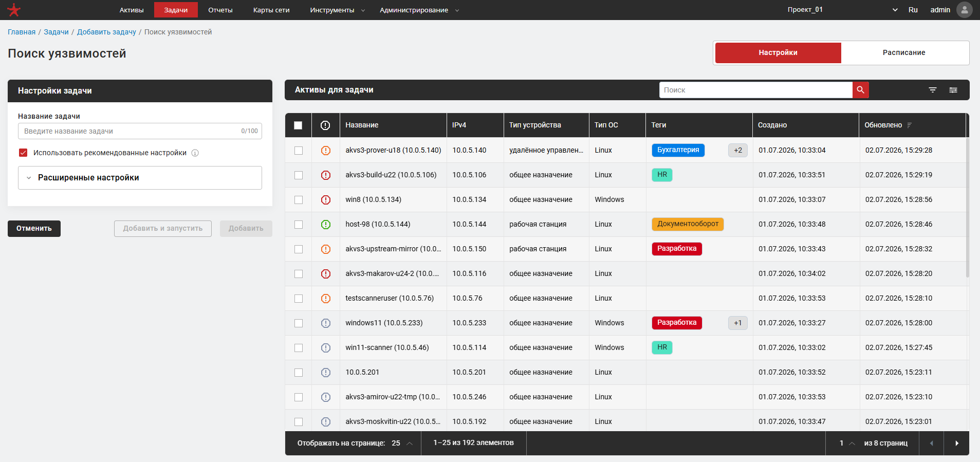Open the admin user avatar icon
This screenshot has height=462, width=980.
point(964,10)
